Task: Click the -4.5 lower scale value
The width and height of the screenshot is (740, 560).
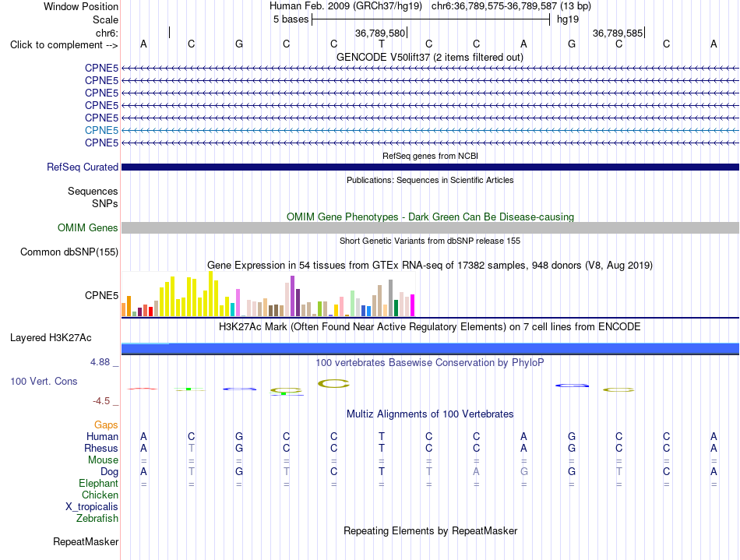Action: point(101,401)
